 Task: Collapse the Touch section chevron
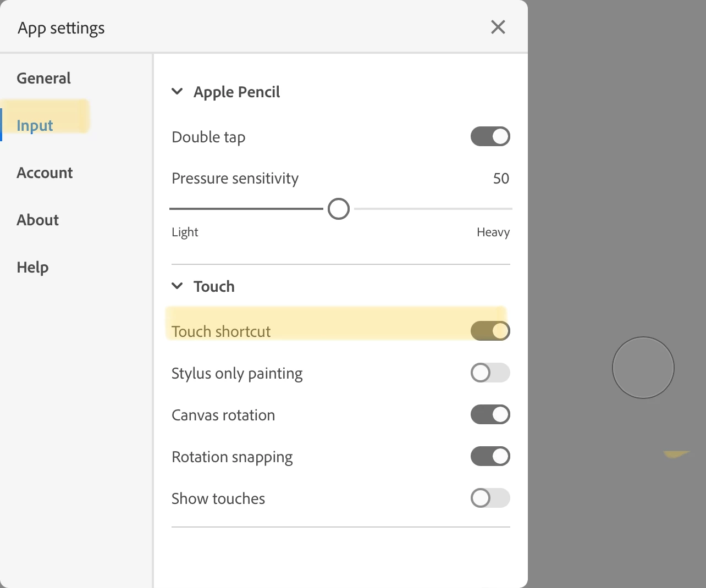coord(177,286)
